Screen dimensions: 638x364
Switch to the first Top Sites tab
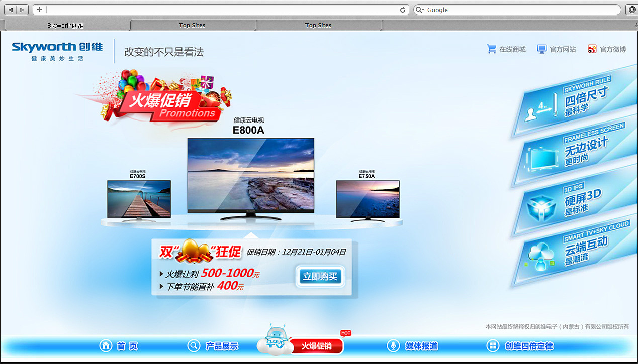click(192, 25)
